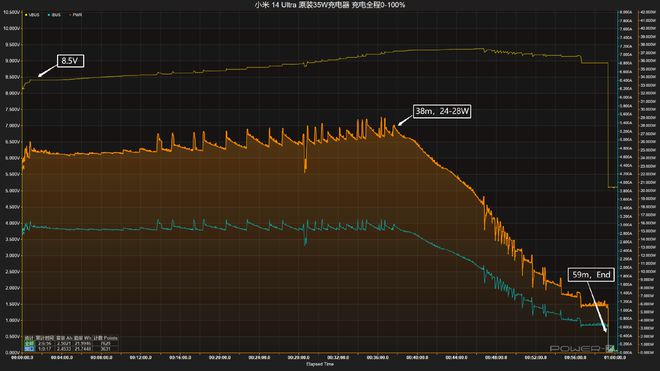Click the 10.000V tick on voltage axis
This screenshot has width=660, height=371.
click(x=12, y=28)
